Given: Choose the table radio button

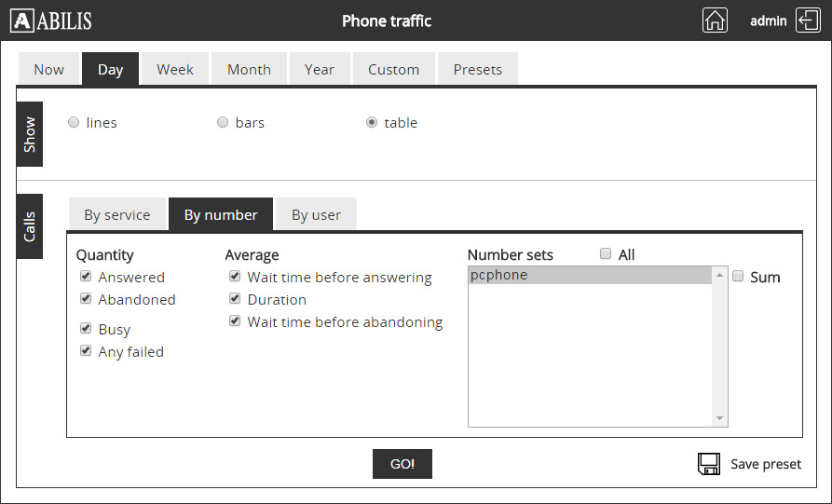Looking at the screenshot, I should [372, 122].
